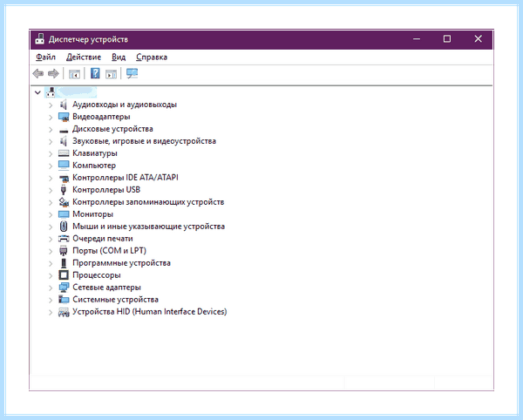Open the Действие menu
The image size is (523, 420).
pyautogui.click(x=84, y=57)
